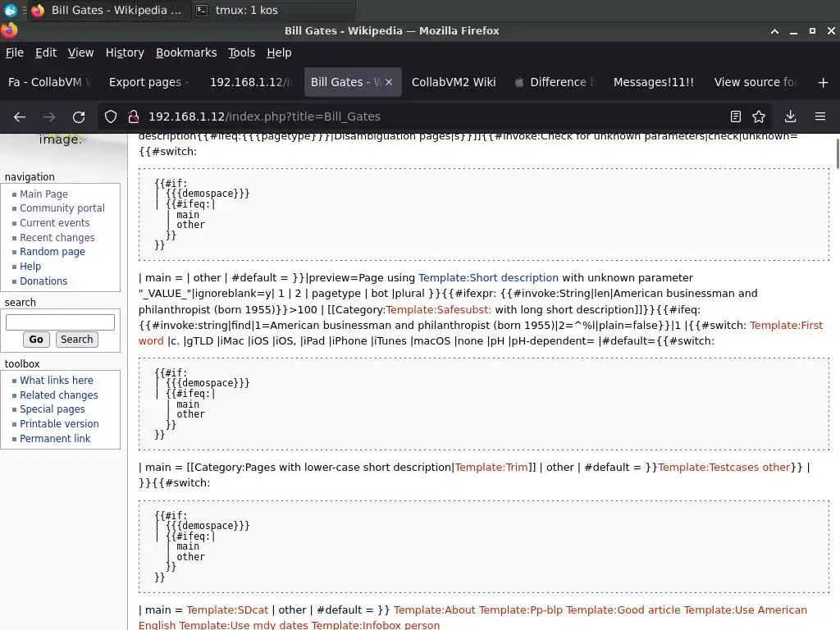840x630 pixels.
Task: Open the View menu
Action: click(80, 52)
